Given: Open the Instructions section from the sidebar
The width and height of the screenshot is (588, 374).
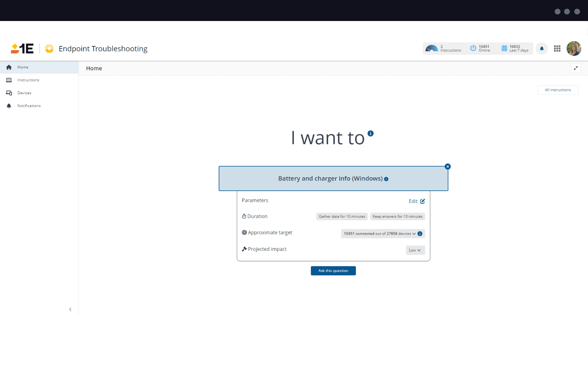Looking at the screenshot, I should tap(9, 80).
